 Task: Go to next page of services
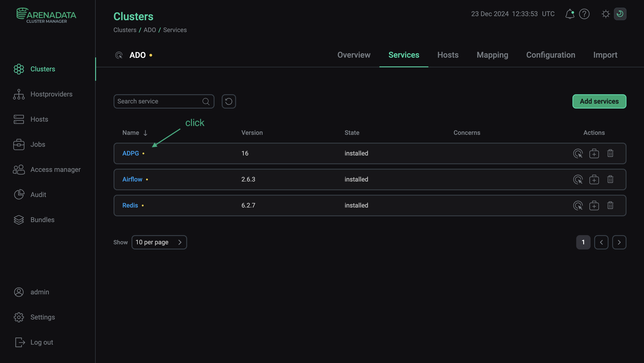[619, 242]
